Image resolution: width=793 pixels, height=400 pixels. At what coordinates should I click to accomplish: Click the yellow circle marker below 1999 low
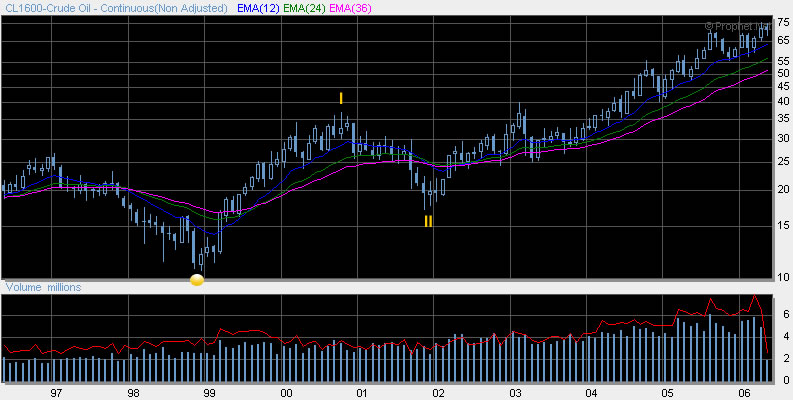(197, 280)
